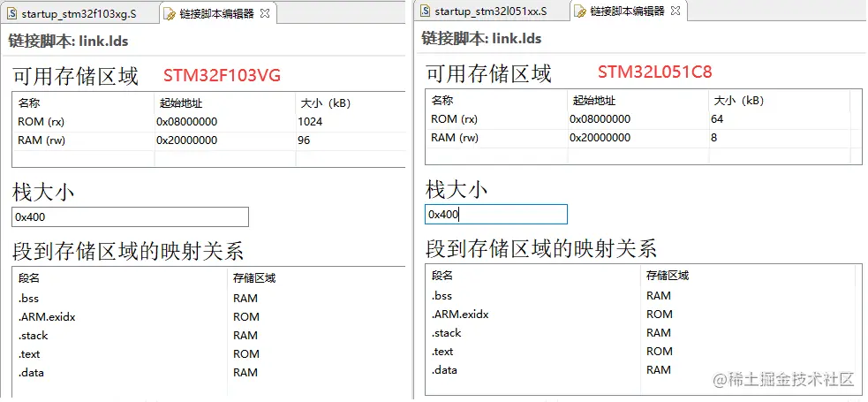Click 大小 (kB) header in STM32F103VG window
The height and width of the screenshot is (402, 868).
(x=326, y=103)
